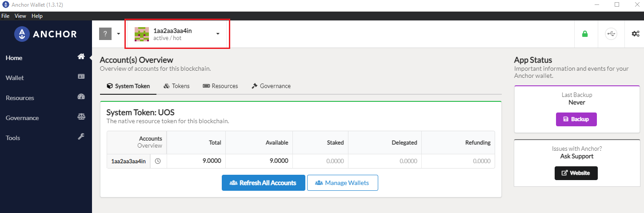644x213 pixels.
Task: Click the green wallet lock icon
Action: click(x=585, y=34)
